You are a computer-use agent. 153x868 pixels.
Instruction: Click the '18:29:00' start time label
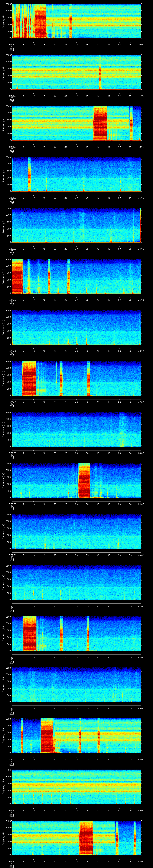pyautogui.click(x=12, y=44)
